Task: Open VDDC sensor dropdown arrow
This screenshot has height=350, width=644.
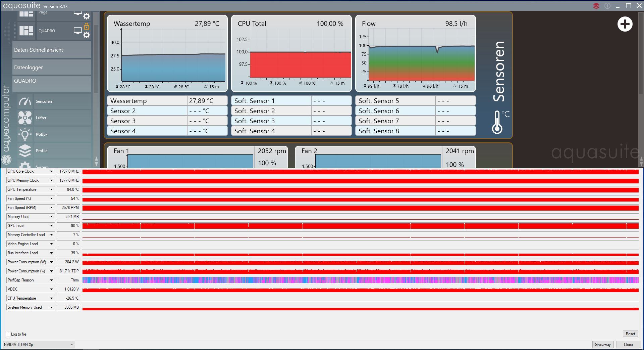Action: click(x=51, y=289)
